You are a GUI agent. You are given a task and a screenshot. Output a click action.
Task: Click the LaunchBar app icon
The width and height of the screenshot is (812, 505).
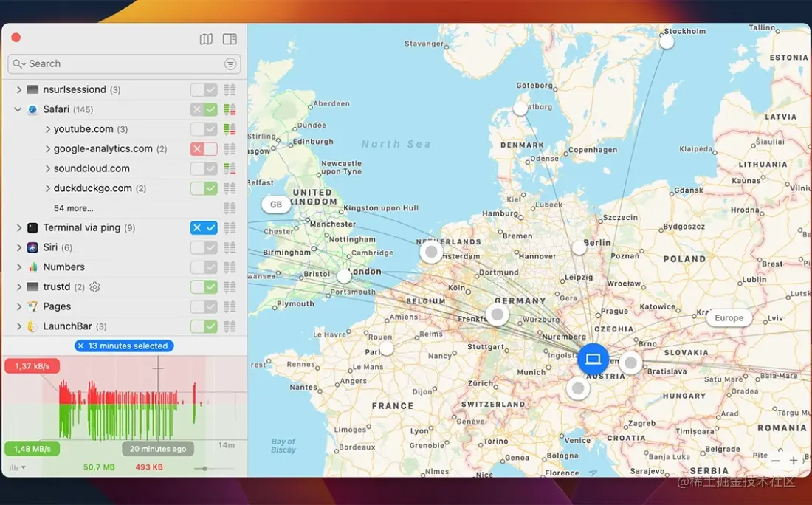(32, 326)
